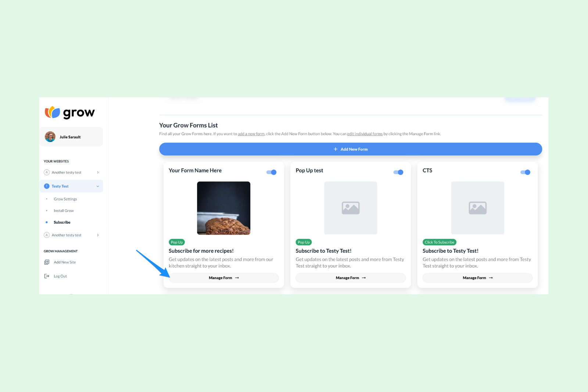Image resolution: width=588 pixels, height=392 pixels.
Task: Open Julie Sarault's profile avatar
Action: tap(50, 137)
